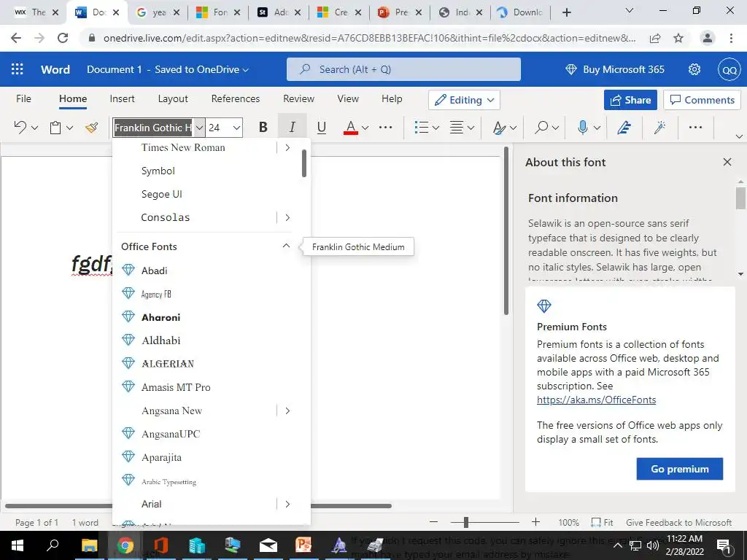
Task: Open the Word app launcher grid
Action: 18,69
